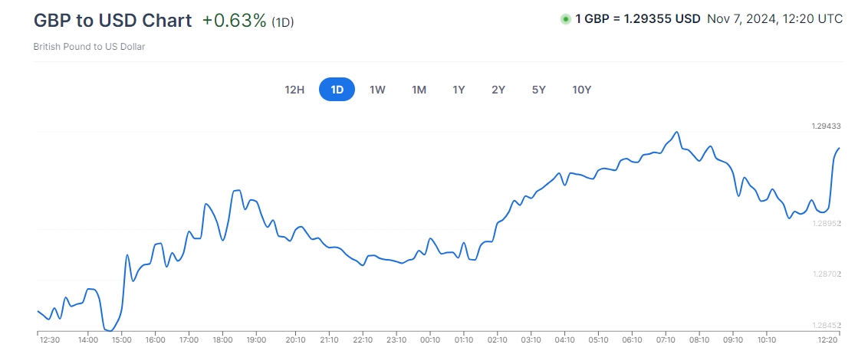Image resolution: width=868 pixels, height=351 pixels.
Task: Switch chart to 1W range
Action: tap(377, 90)
